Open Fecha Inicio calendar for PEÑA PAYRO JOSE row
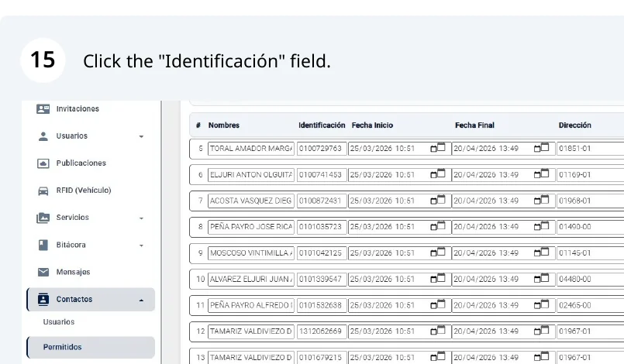This screenshot has width=624, height=364. pos(438,226)
